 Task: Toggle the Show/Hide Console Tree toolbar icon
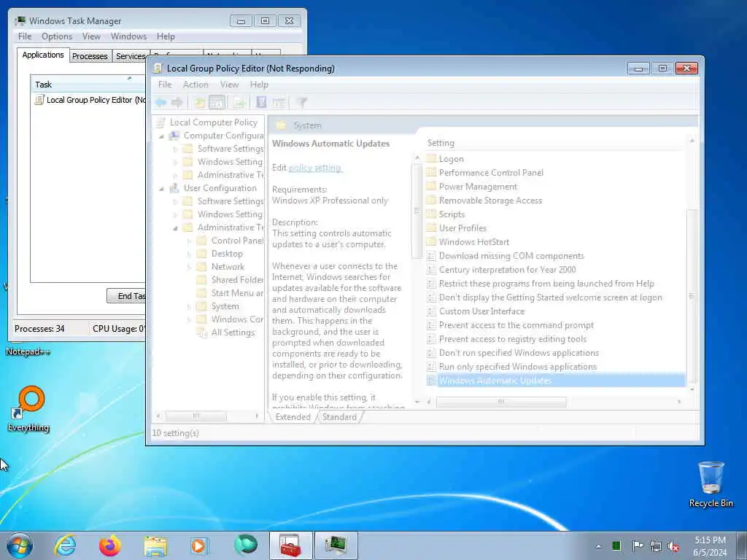click(216, 102)
